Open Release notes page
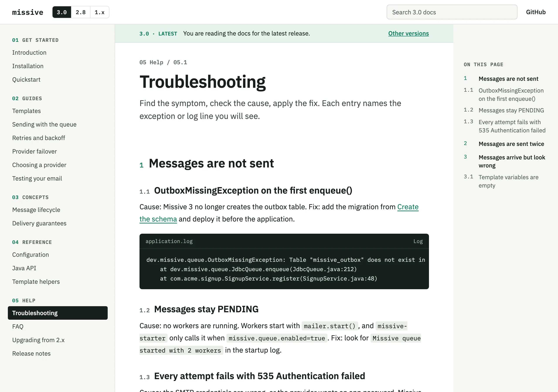 click(x=31, y=354)
